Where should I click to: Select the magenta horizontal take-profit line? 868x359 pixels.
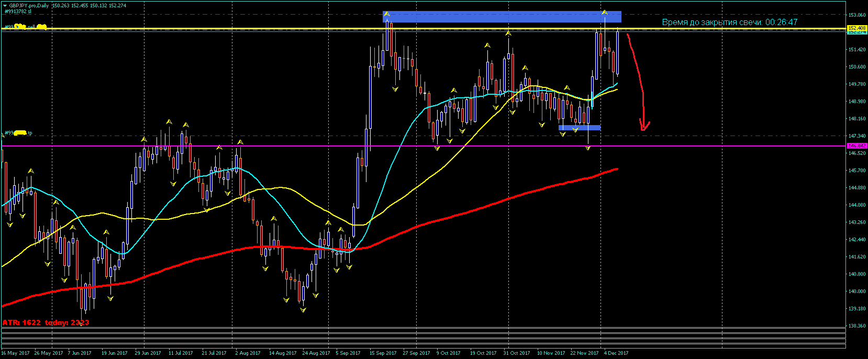coord(423,146)
